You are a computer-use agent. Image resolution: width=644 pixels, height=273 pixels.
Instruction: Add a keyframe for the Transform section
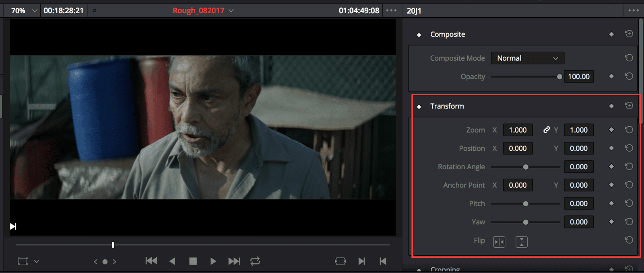[x=611, y=106]
